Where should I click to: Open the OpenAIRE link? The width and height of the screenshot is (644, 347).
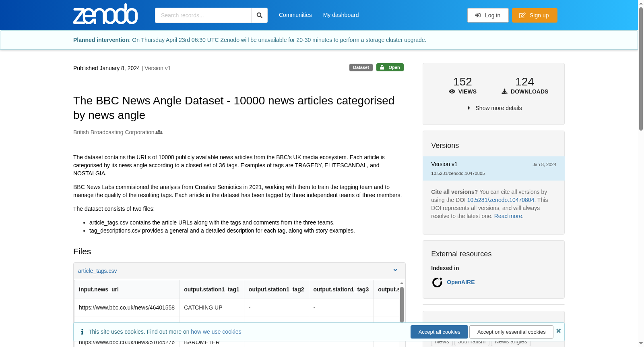click(x=461, y=282)
